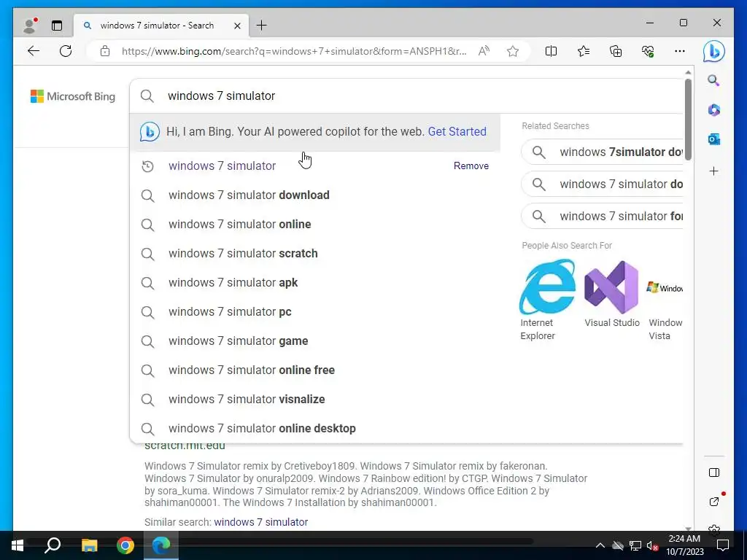Click Get Started link for Bing copilot
This screenshot has height=560, width=747.
[x=457, y=131]
